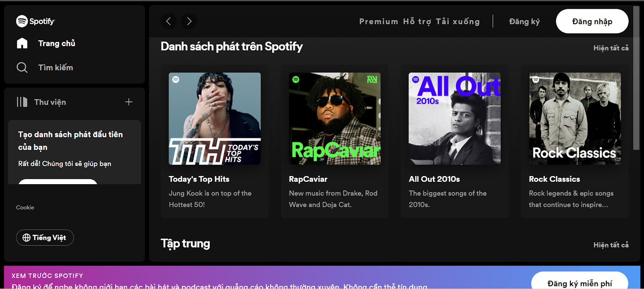Click the Rock Classics title text
Viewport: 644px width, 289px height.
554,179
